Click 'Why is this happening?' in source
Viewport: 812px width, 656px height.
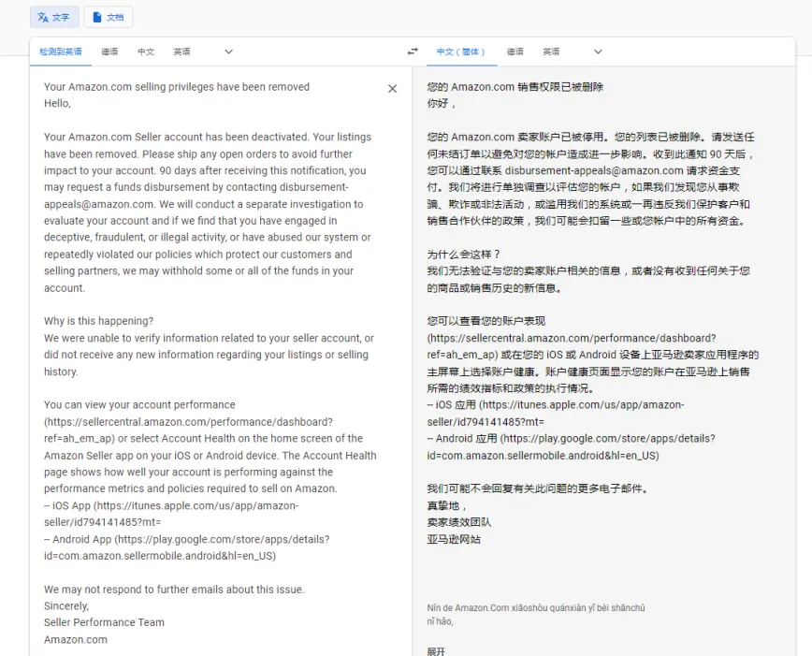(98, 321)
